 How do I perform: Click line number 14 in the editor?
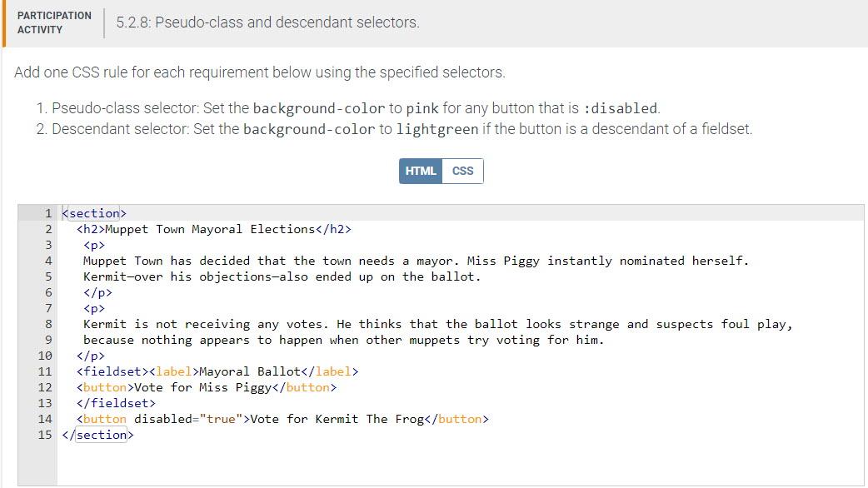click(44, 419)
